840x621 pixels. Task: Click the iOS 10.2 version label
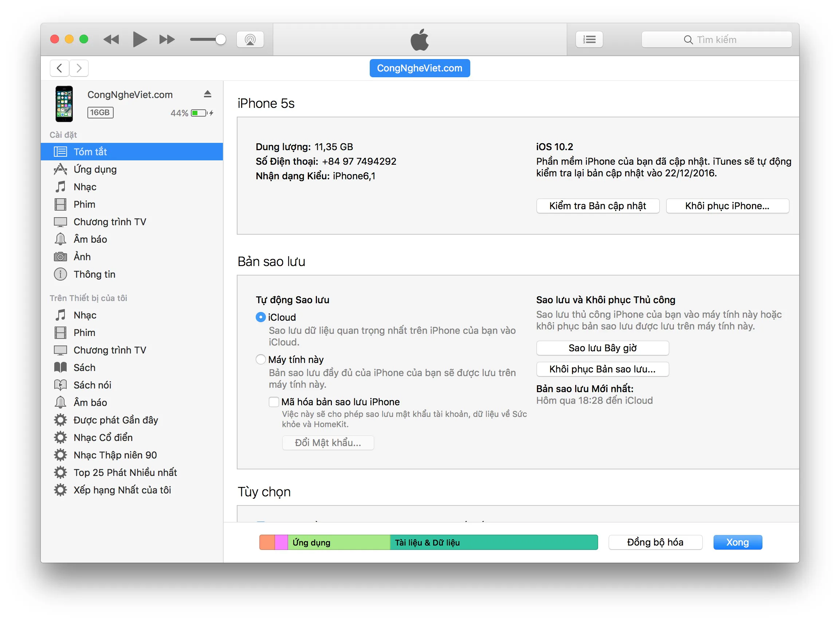[554, 147]
